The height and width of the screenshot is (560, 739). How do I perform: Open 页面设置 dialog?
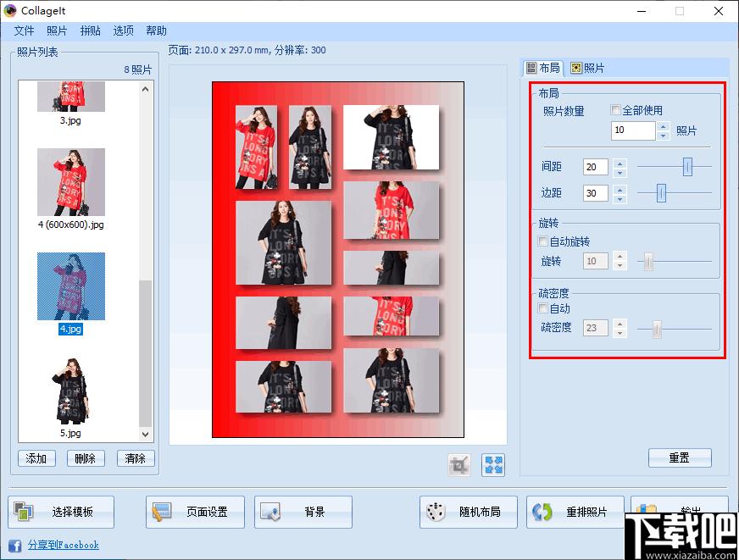coord(195,512)
